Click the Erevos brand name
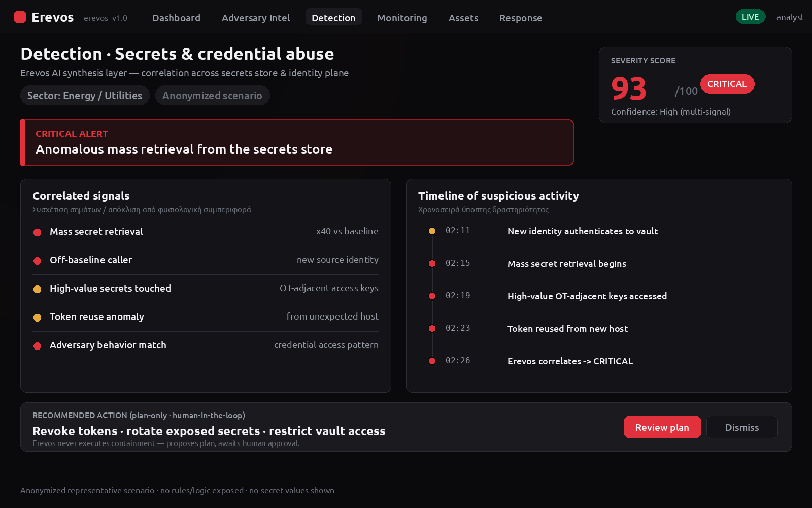 pyautogui.click(x=52, y=17)
